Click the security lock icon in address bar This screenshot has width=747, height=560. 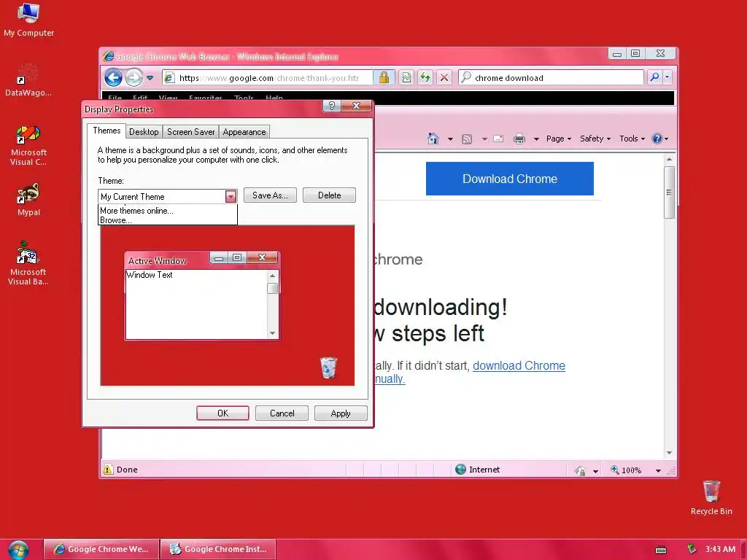384,77
